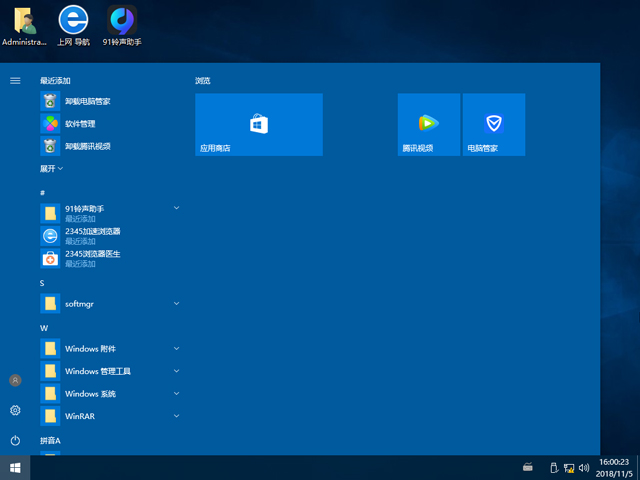Expand the 展开 recently added list
The height and width of the screenshot is (480, 640).
click(x=51, y=169)
